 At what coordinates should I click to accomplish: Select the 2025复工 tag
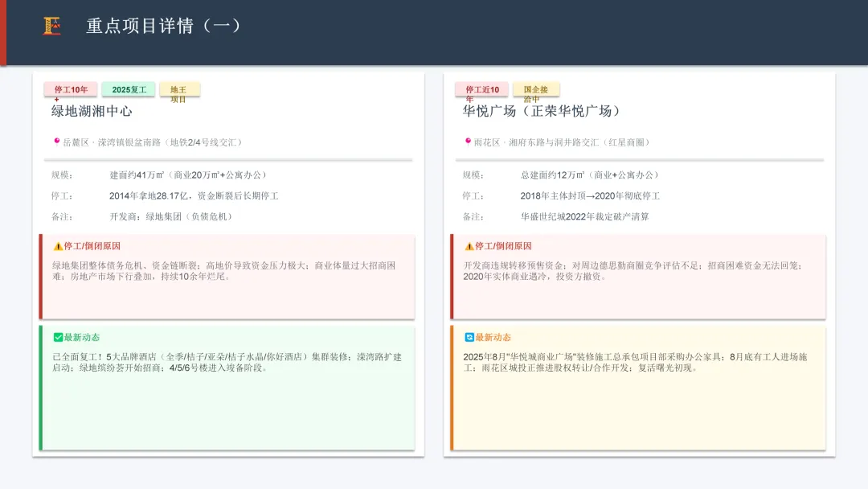click(x=129, y=90)
